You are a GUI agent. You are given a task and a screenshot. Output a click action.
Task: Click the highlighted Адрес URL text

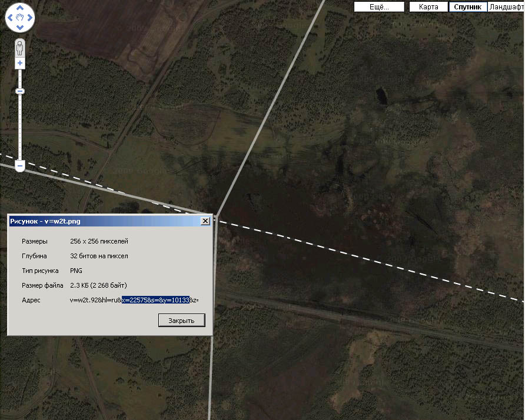pyautogui.click(x=155, y=300)
